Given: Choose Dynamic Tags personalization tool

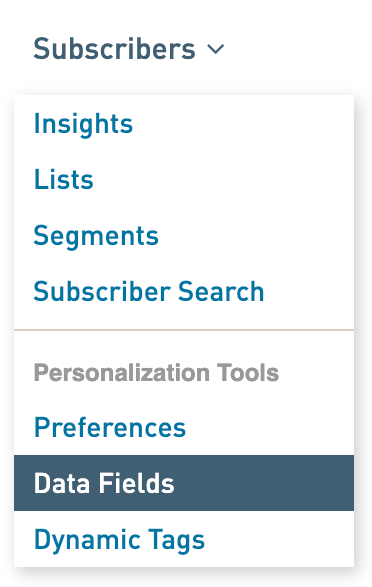Looking at the screenshot, I should click(119, 540).
